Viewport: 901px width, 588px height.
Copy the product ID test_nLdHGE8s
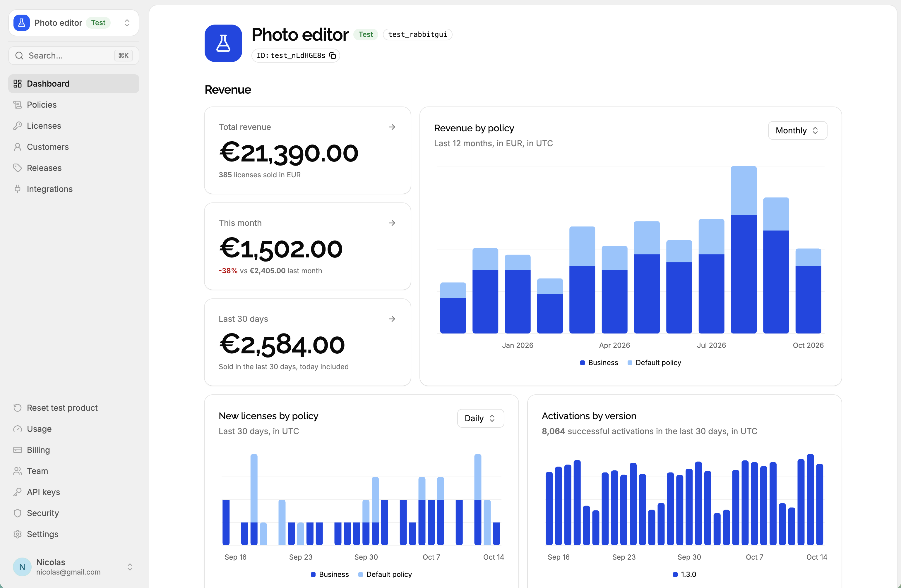(x=332, y=56)
